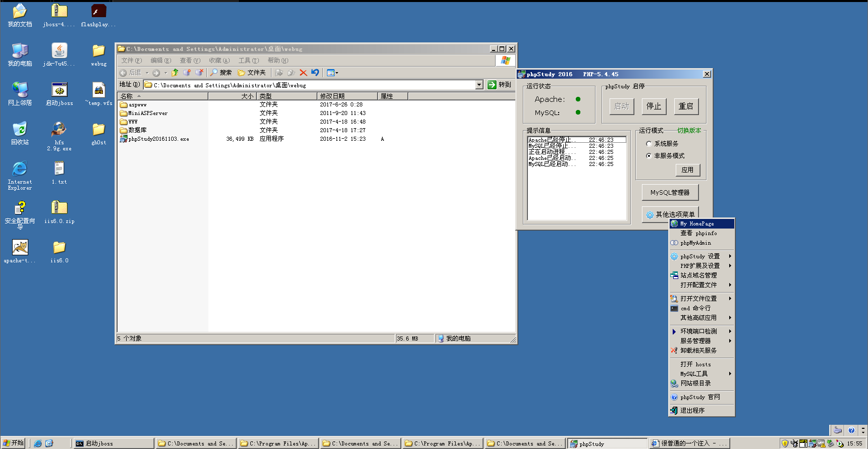Expand the PHP扩展及设置 submenu

[702, 266]
